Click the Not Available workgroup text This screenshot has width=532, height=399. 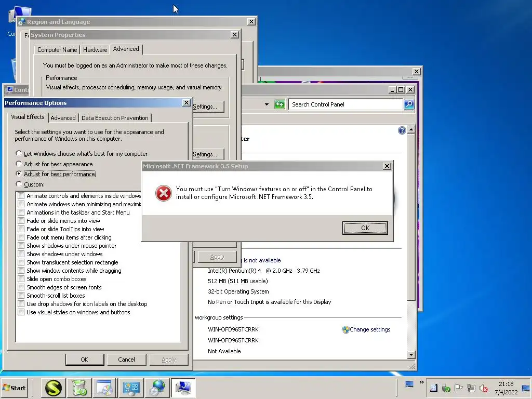(224, 351)
